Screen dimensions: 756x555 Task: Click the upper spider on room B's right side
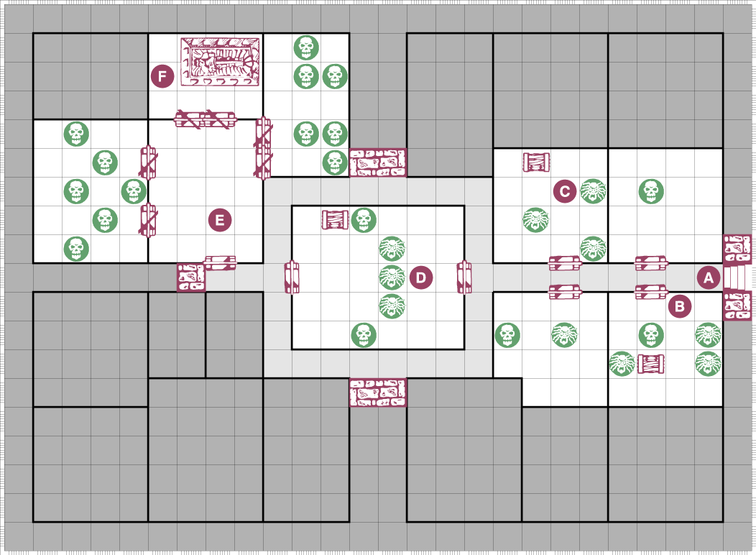pyautogui.click(x=709, y=335)
